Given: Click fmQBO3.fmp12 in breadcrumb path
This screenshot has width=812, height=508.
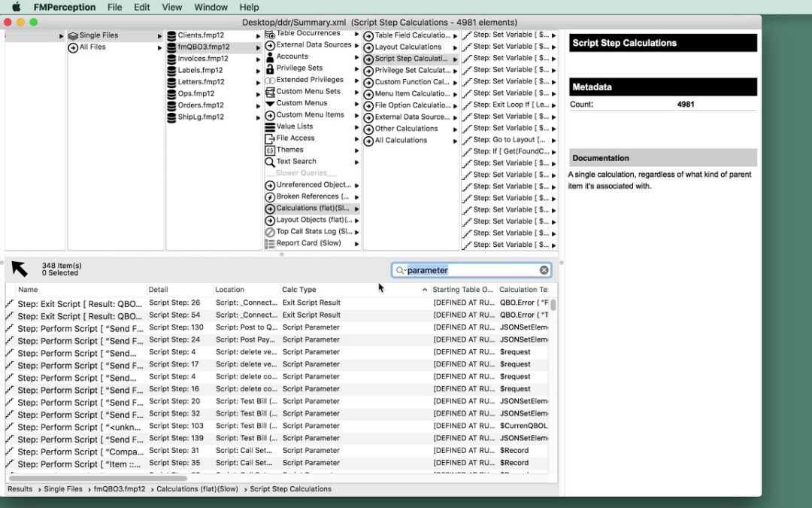Looking at the screenshot, I should tap(120, 489).
